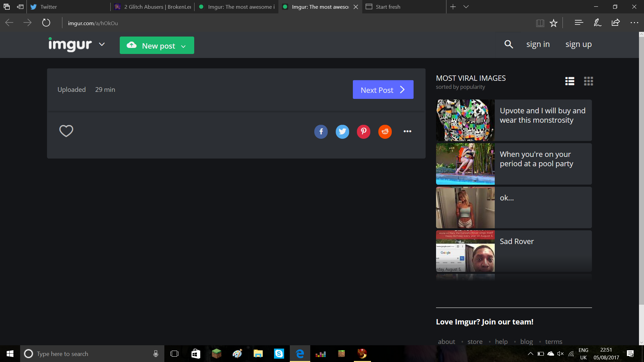Expand the imgur logo dropdown arrow
Viewport: 644px width, 362px height.
[x=102, y=44]
